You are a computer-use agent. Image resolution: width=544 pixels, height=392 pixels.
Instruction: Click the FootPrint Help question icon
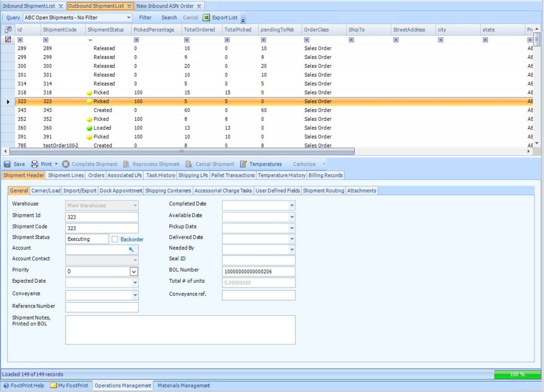pos(6,385)
